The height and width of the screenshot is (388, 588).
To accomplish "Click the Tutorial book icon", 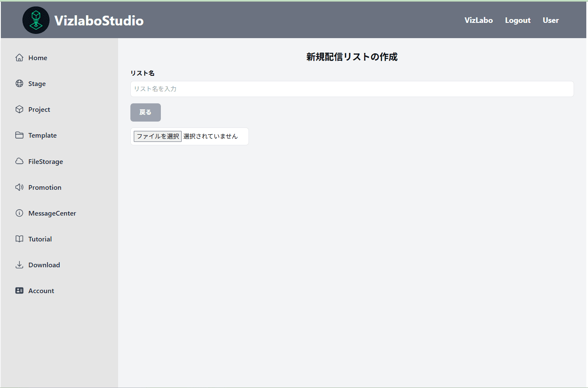I will 19,239.
